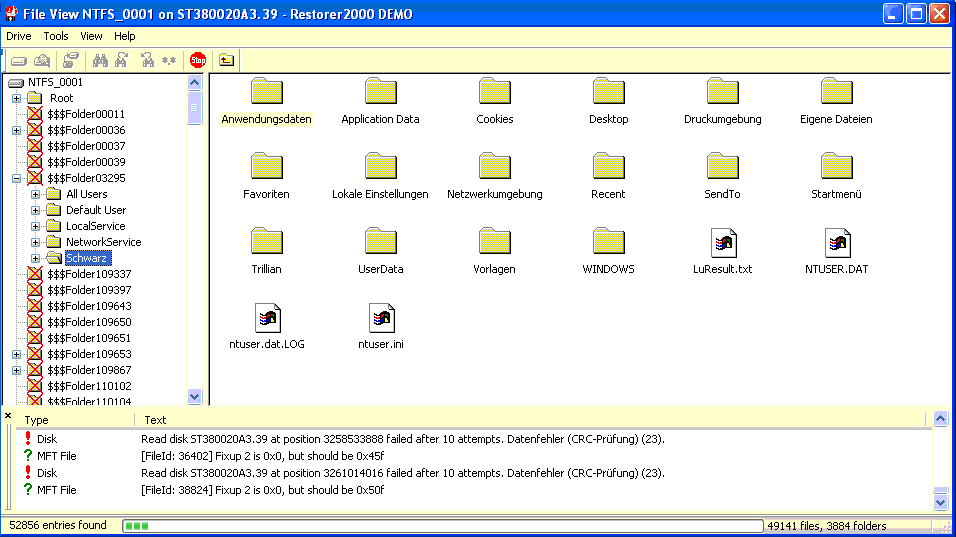Screen dimensions: 956x537
Task: Click the scan progress bar
Action: 443,525
